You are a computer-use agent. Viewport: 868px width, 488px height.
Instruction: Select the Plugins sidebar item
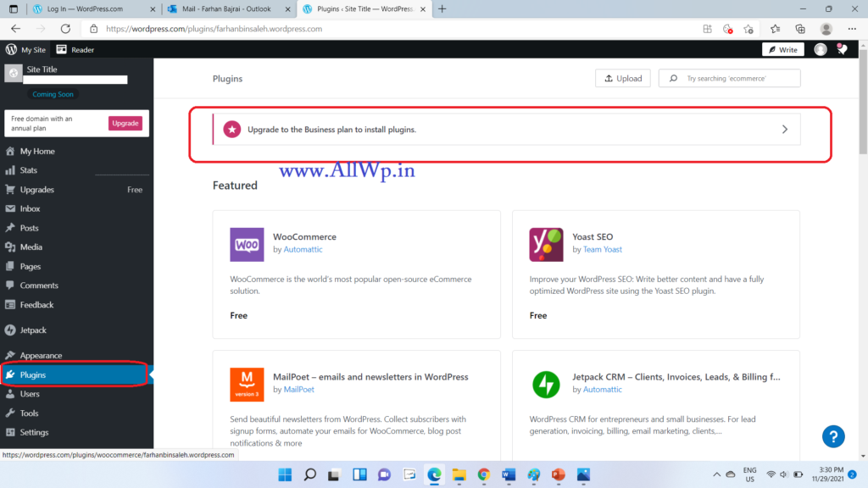tap(76, 374)
